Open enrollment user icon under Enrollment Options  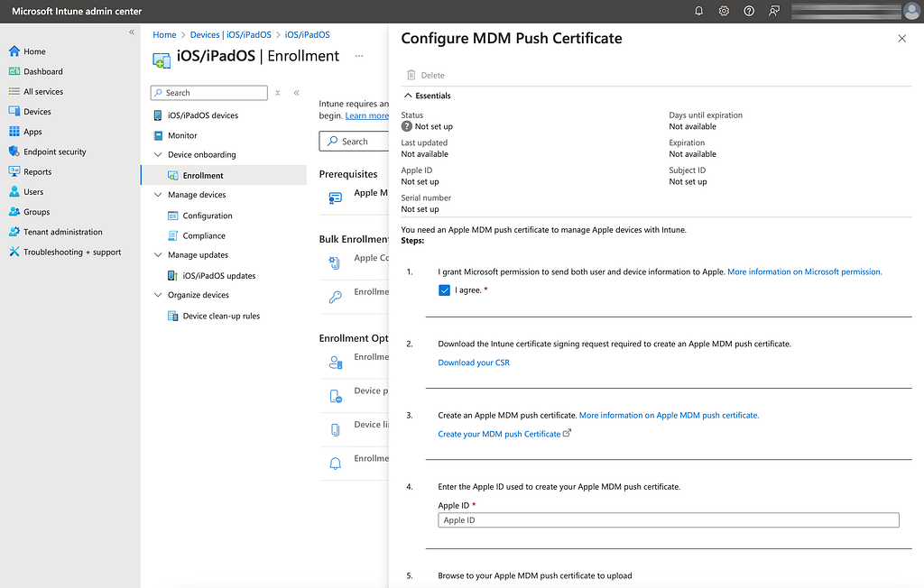[335, 363]
